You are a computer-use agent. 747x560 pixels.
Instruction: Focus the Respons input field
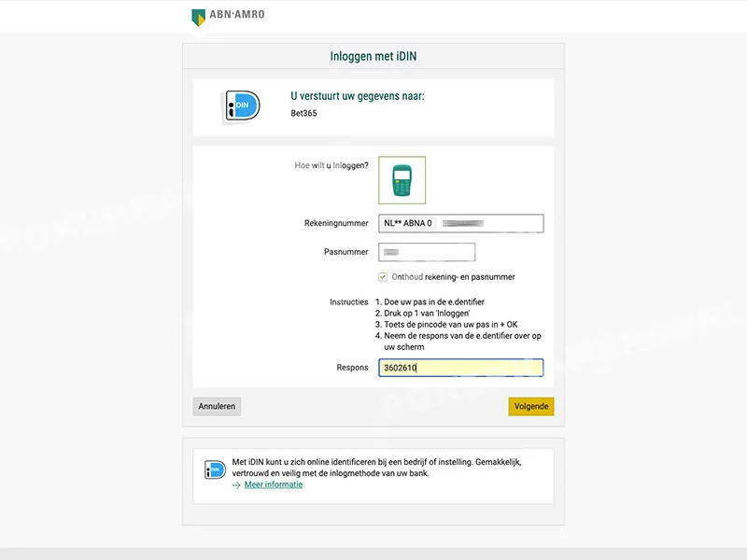460,368
